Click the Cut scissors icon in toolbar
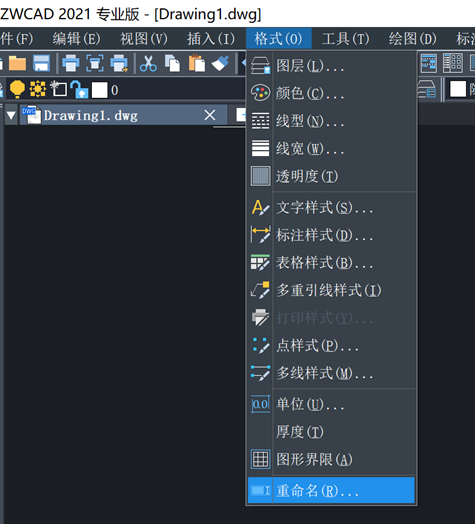Image resolution: width=475 pixels, height=524 pixels. (x=148, y=63)
